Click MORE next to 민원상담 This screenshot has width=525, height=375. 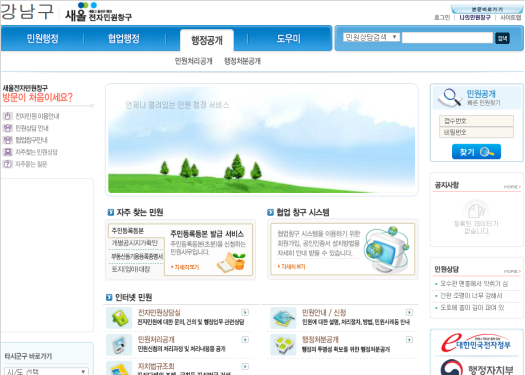click(512, 271)
